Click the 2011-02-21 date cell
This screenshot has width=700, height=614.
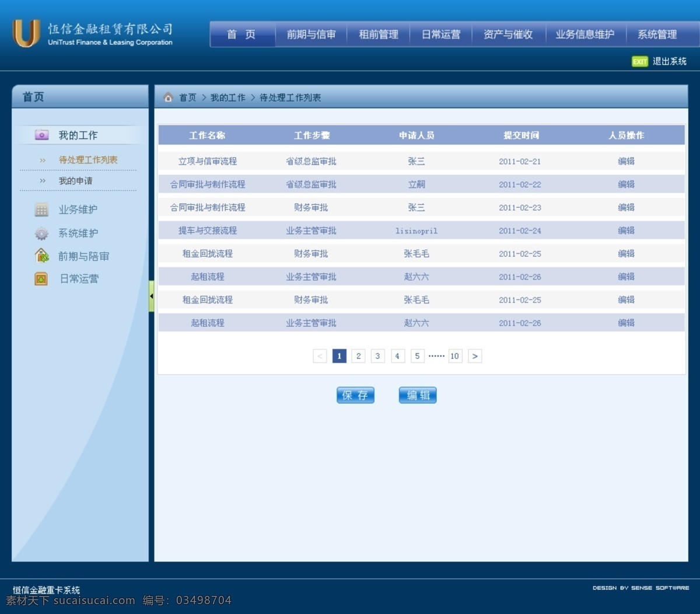[520, 161]
